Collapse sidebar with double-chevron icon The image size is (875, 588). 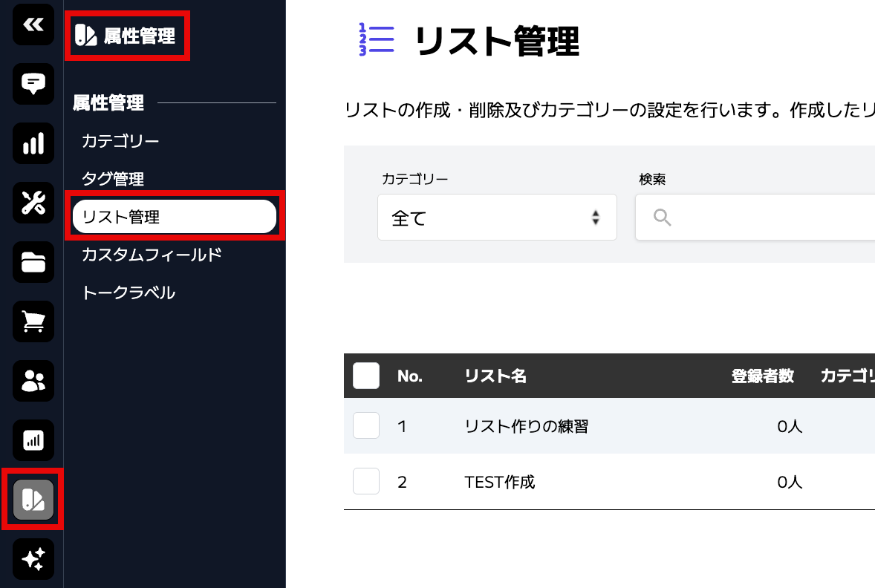[33, 24]
